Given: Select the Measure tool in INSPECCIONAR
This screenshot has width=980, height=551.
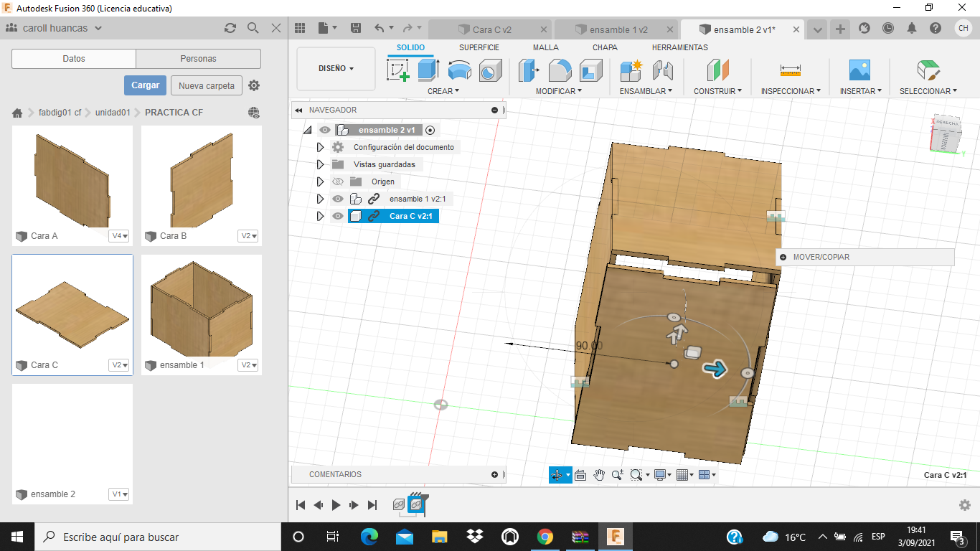Looking at the screenshot, I should coord(790,70).
